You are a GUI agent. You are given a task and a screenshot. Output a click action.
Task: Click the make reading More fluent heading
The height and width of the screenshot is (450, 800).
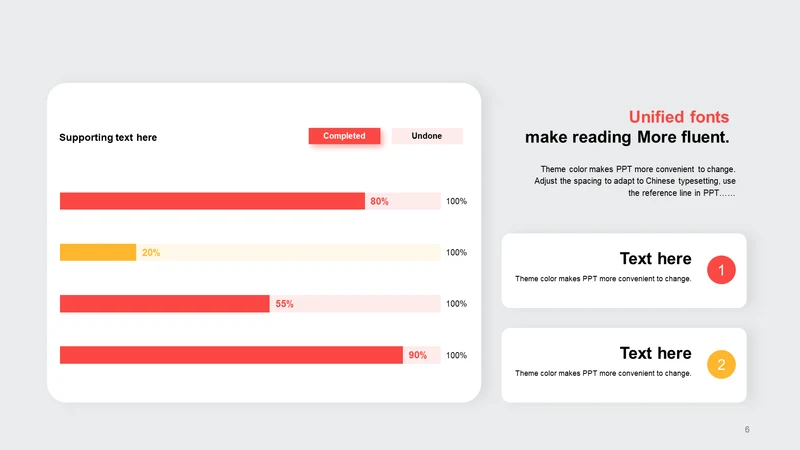[627, 137]
